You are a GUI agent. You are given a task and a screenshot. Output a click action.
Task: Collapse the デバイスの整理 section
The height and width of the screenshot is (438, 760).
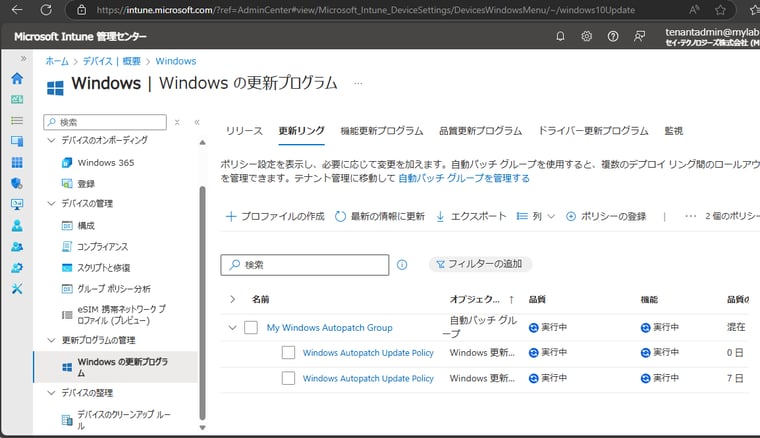coord(51,393)
